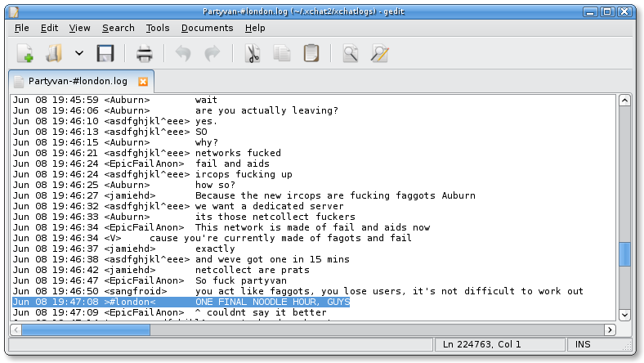
Task: Open the Search menu
Action: (x=118, y=28)
